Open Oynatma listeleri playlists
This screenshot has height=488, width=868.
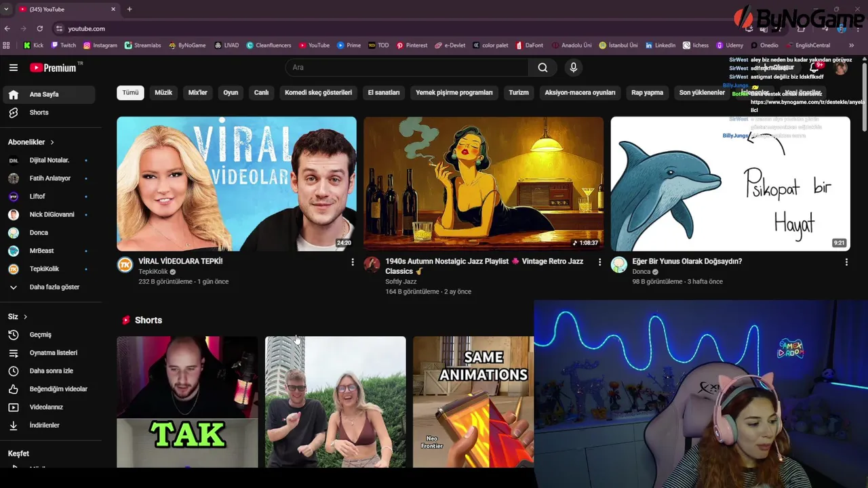(49, 352)
